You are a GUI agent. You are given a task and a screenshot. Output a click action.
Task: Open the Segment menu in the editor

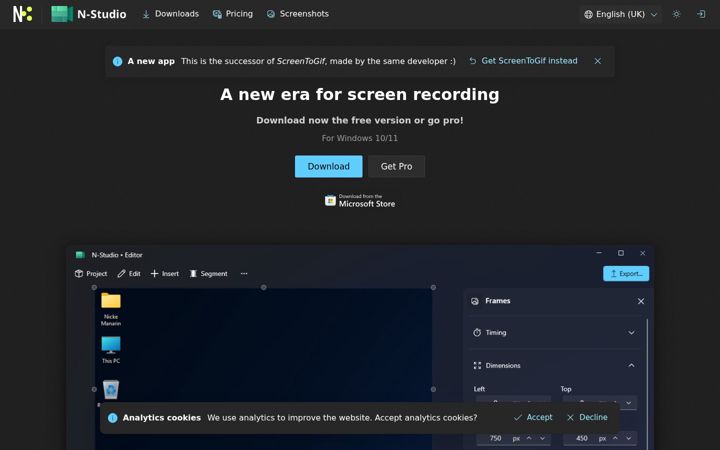[208, 274]
